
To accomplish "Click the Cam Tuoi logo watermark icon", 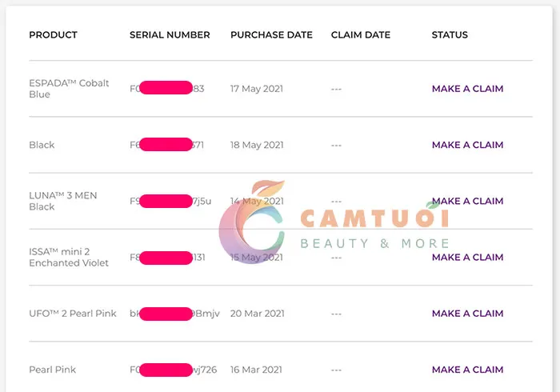I will [x=252, y=226].
